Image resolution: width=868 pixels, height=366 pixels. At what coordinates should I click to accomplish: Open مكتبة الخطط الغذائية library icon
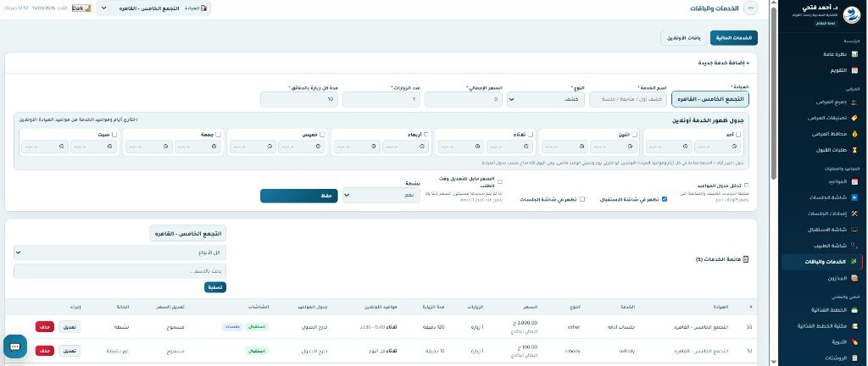(x=854, y=326)
